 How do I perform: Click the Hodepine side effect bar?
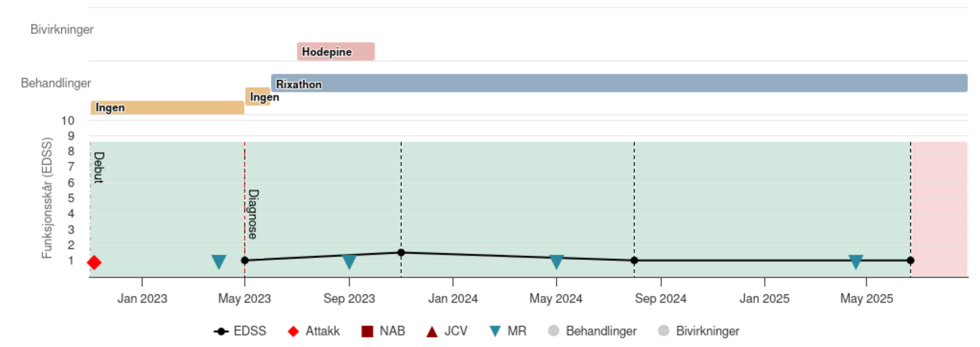click(x=335, y=52)
